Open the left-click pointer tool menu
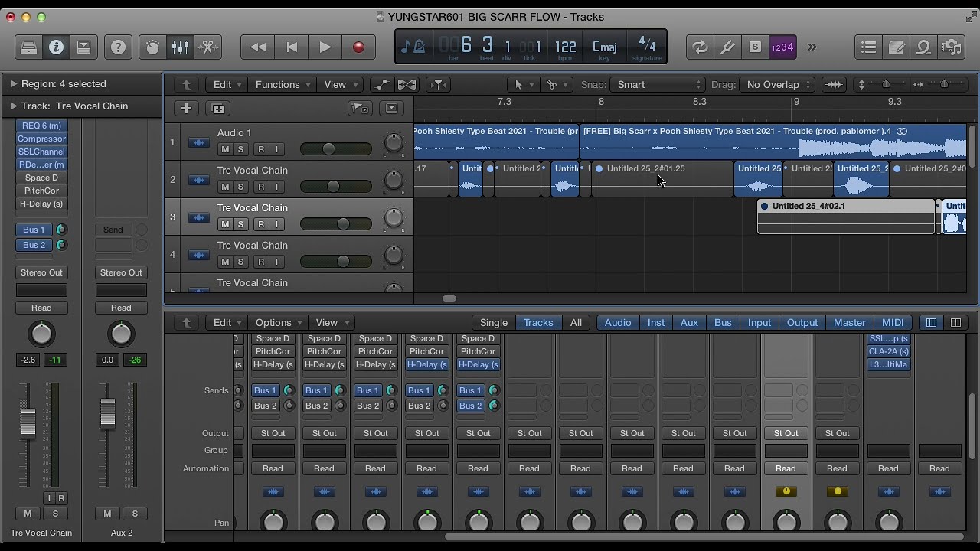 (522, 85)
